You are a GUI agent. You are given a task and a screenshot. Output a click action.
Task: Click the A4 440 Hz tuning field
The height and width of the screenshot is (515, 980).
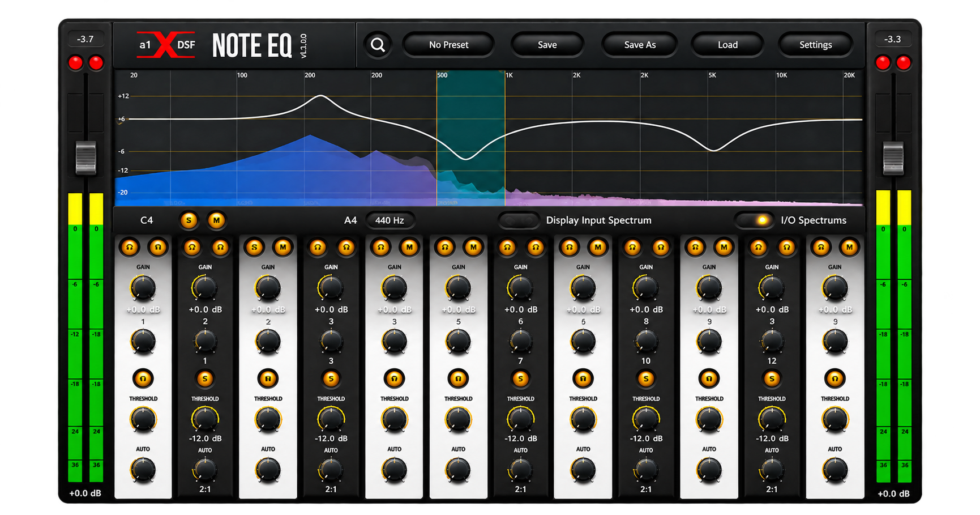(x=390, y=220)
